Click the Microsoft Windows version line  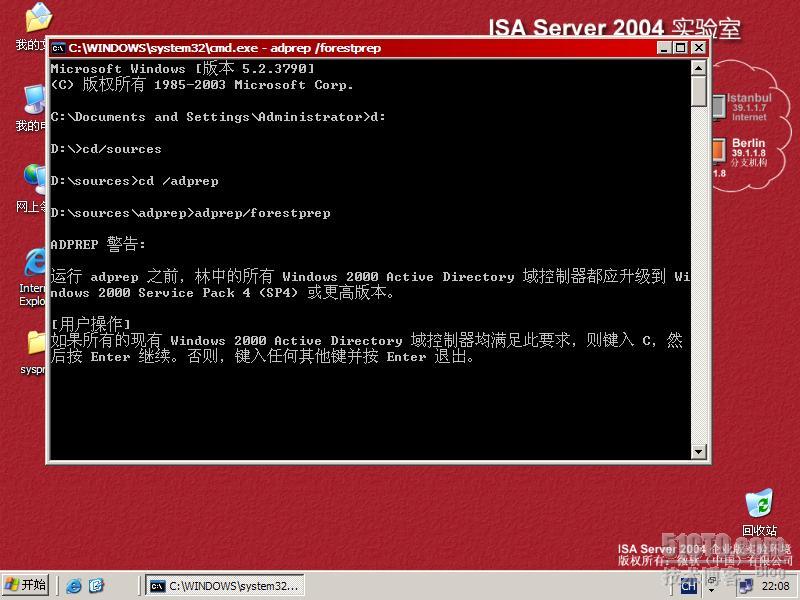(182, 68)
